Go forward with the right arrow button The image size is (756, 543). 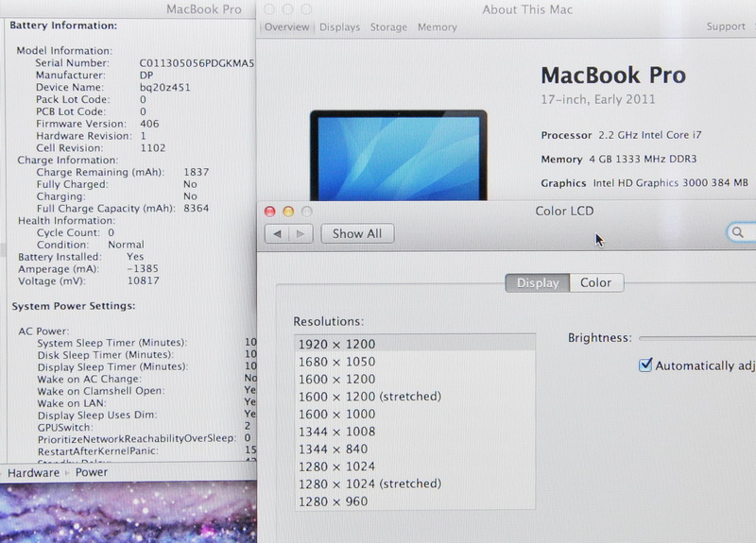point(301,233)
